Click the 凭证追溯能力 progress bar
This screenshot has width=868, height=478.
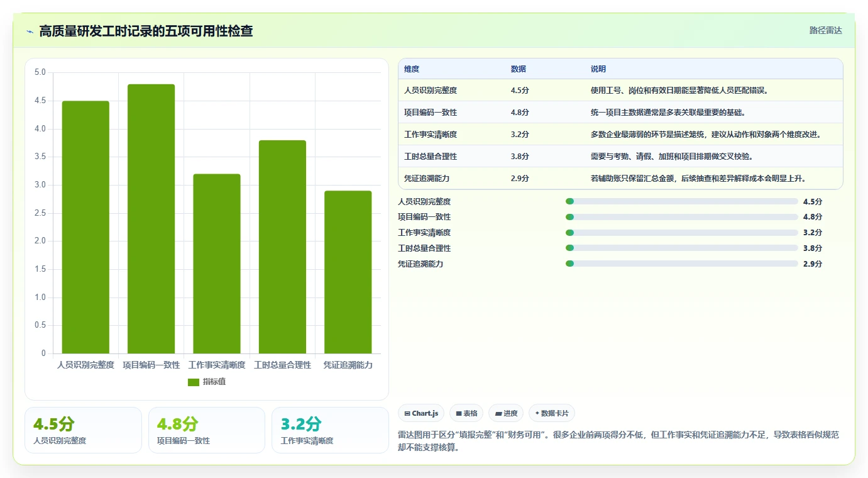click(x=682, y=264)
